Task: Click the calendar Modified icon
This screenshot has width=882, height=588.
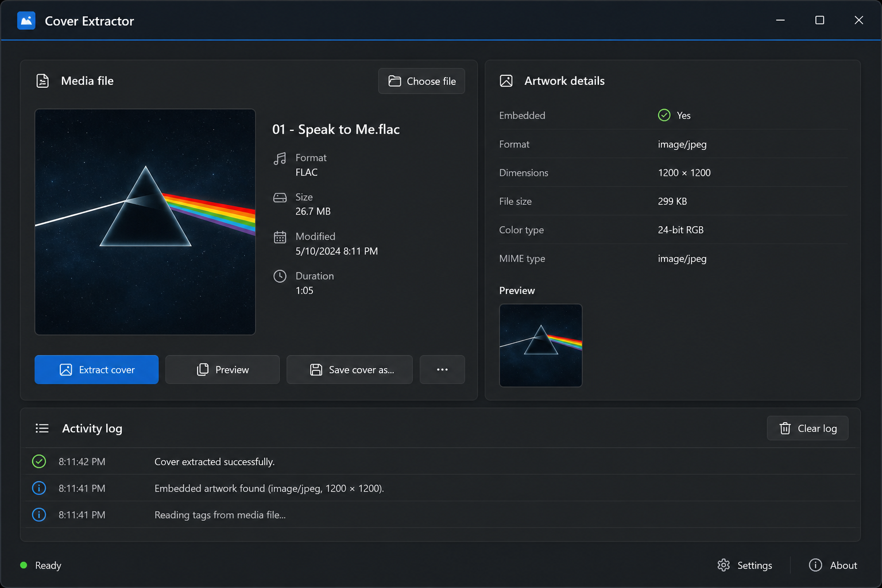Action: 280,237
